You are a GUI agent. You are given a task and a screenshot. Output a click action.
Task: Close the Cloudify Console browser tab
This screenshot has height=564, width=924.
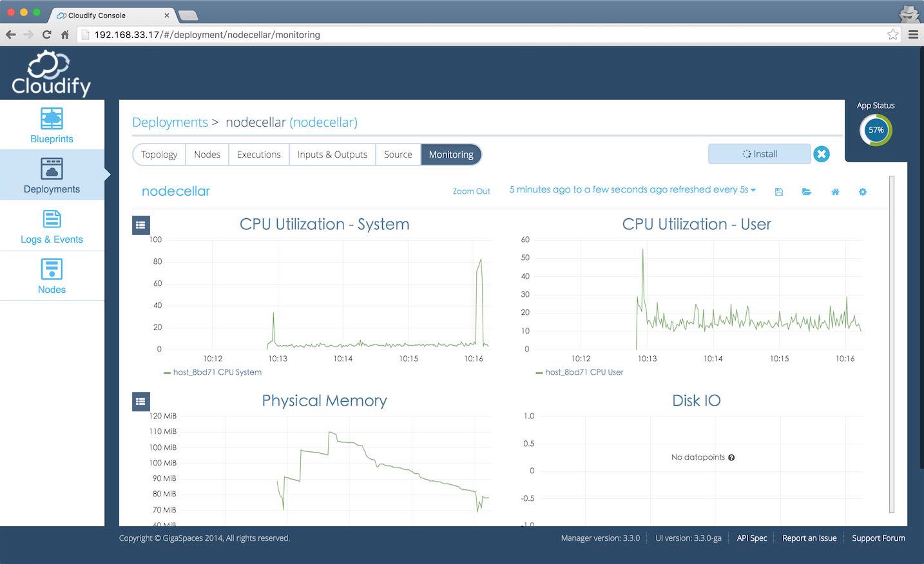coord(167,15)
